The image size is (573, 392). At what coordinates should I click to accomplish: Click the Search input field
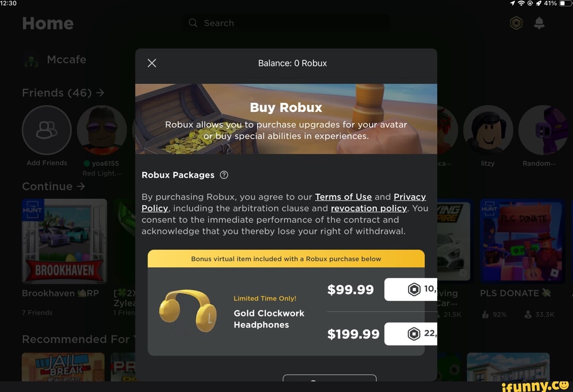[286, 23]
